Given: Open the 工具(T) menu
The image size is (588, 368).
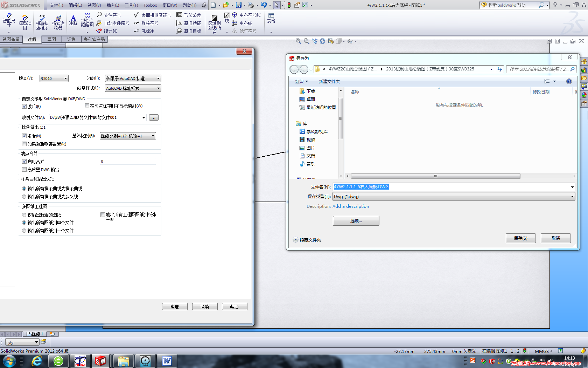Looking at the screenshot, I should click(131, 5).
